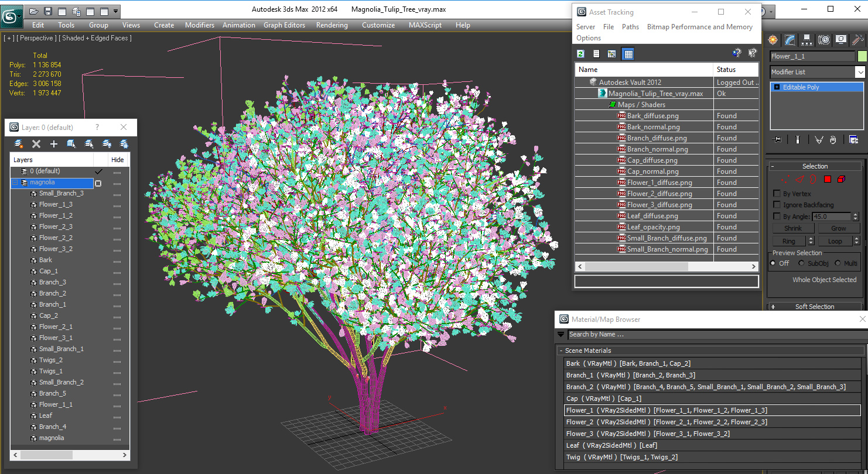Select Element sub-object level icon
The height and width of the screenshot is (474, 868).
(841, 179)
